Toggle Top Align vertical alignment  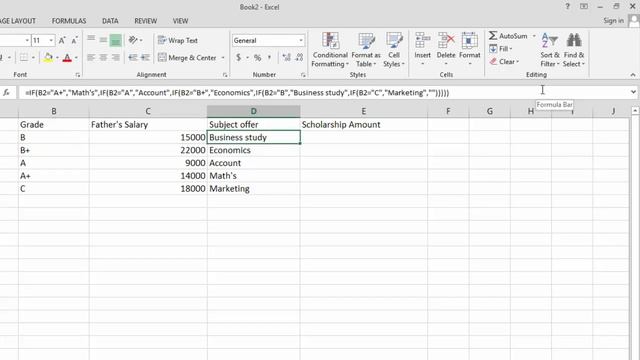click(91, 40)
